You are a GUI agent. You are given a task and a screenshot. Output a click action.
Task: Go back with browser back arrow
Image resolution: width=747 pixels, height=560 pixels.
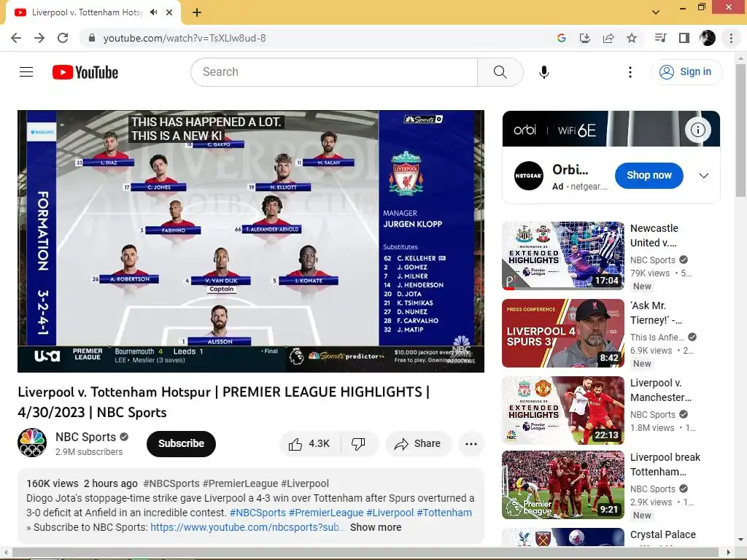pos(16,38)
